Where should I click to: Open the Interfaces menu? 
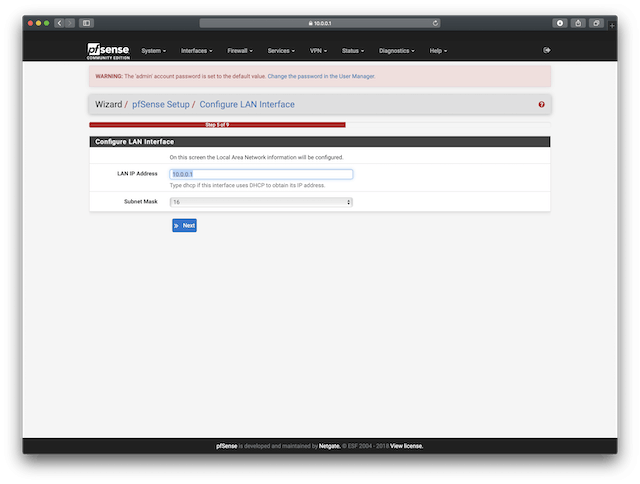click(196, 51)
